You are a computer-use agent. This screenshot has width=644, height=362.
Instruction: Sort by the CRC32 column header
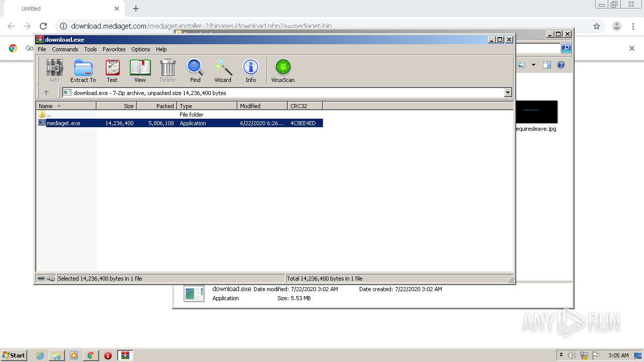[305, 106]
